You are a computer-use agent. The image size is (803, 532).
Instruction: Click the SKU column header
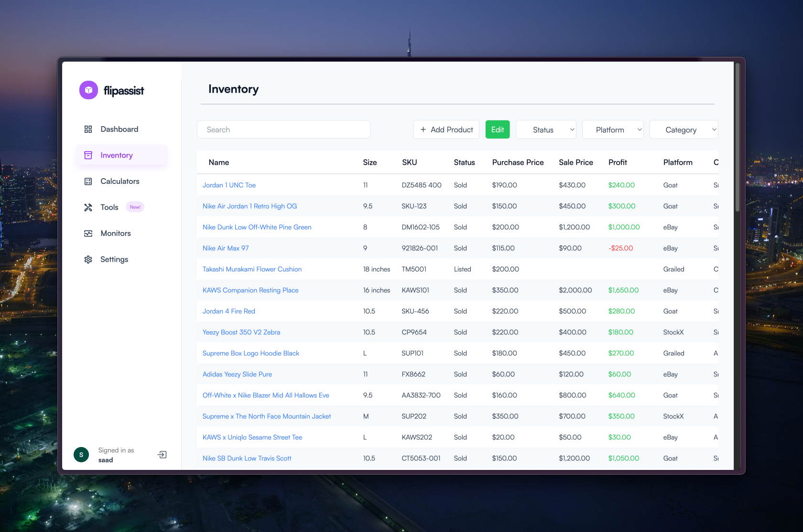point(410,162)
